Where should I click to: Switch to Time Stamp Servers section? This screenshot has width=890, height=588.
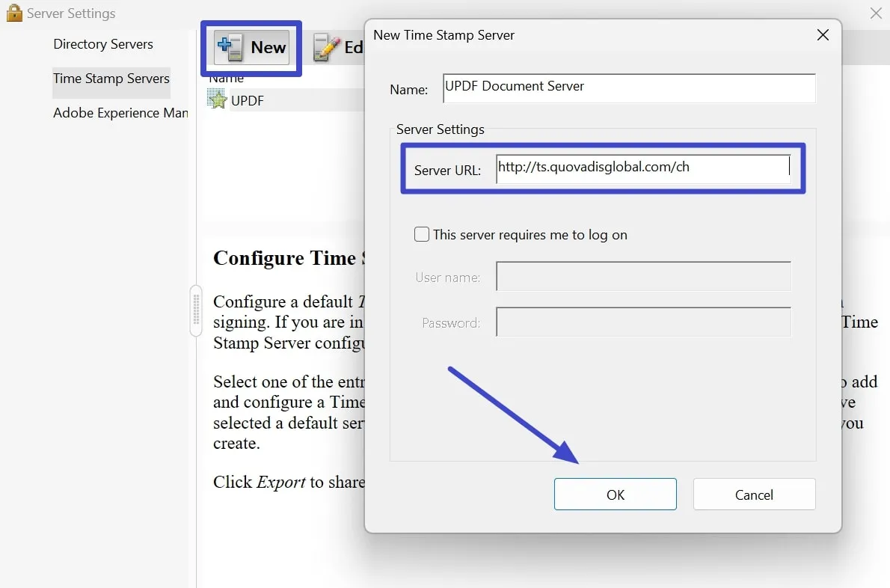(x=111, y=79)
